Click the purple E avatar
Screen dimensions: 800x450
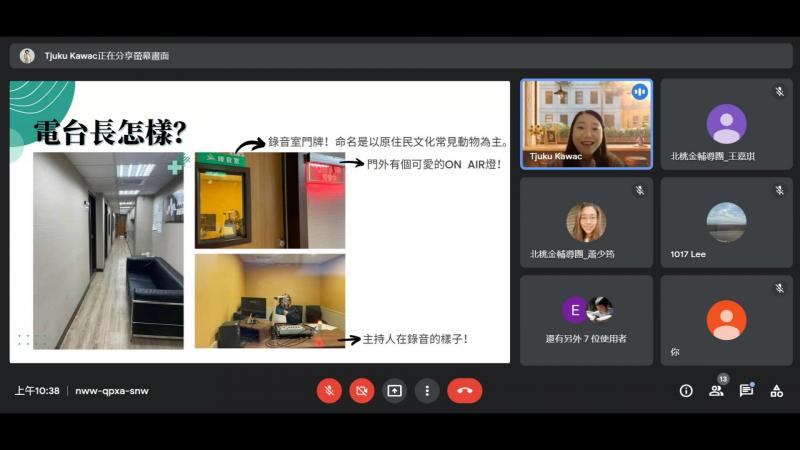pyautogui.click(x=575, y=310)
